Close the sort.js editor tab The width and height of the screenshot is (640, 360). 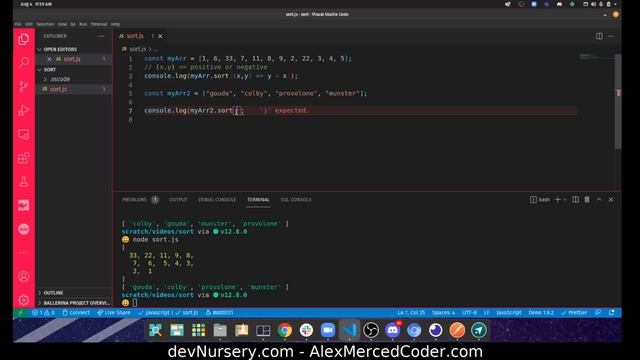click(x=160, y=36)
